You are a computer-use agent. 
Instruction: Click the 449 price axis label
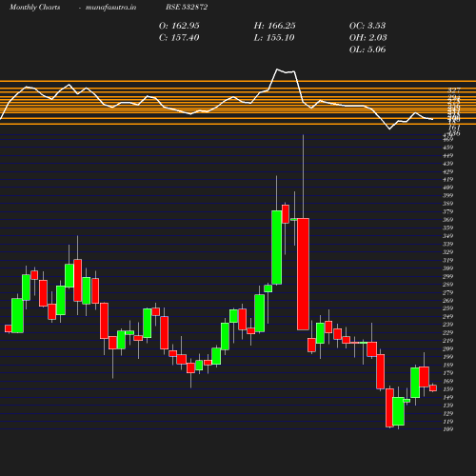tap(447, 156)
